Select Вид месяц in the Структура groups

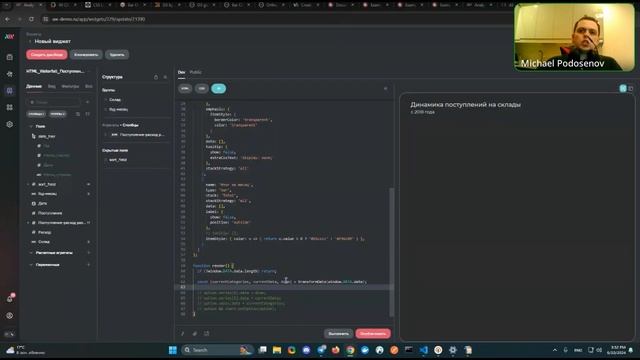118,109
